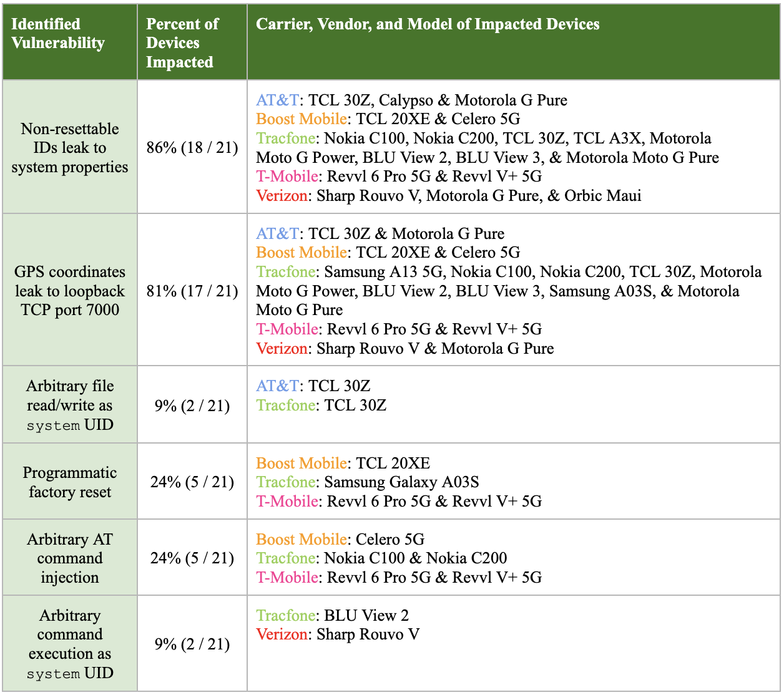Click 'Verizon: Sharp Rouvo V' in last row
Image resolution: width=784 pixels, height=695 pixels.
pos(338,634)
